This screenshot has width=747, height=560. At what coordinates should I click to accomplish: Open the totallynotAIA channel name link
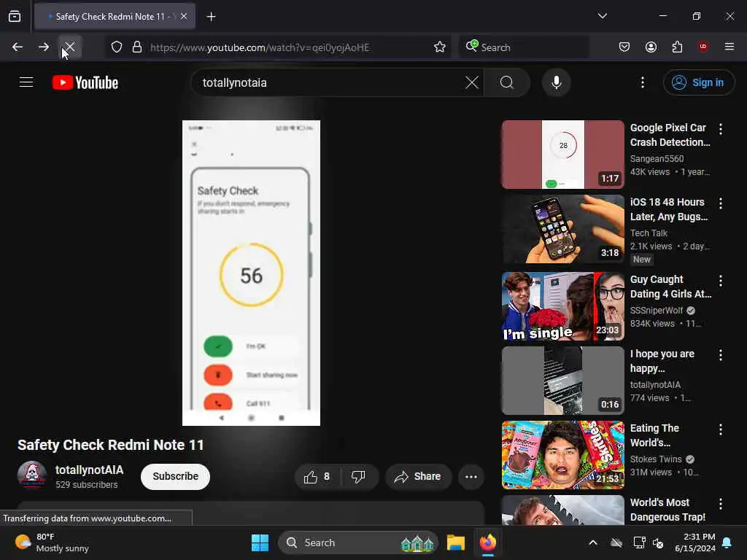tap(90, 470)
